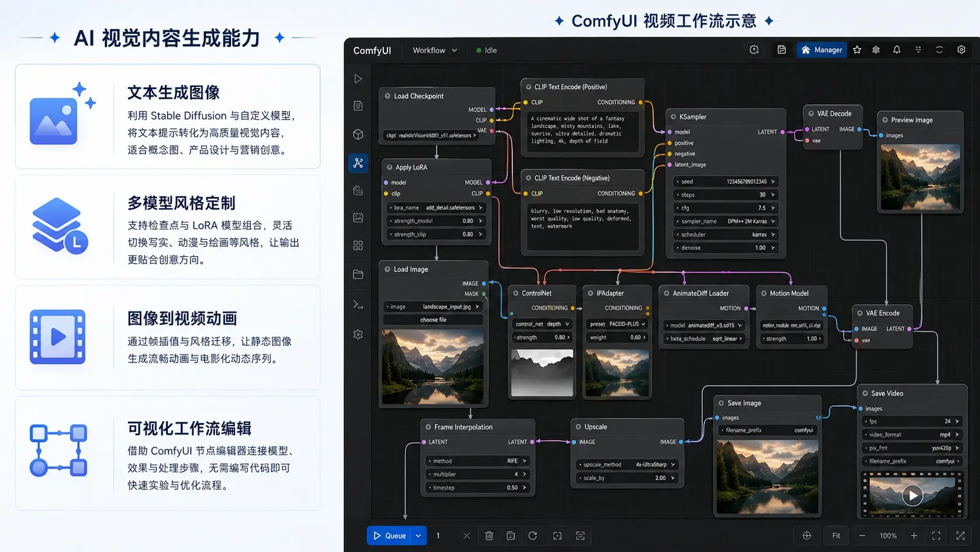
Task: Open the queue history clock icon
Action: 754,50
